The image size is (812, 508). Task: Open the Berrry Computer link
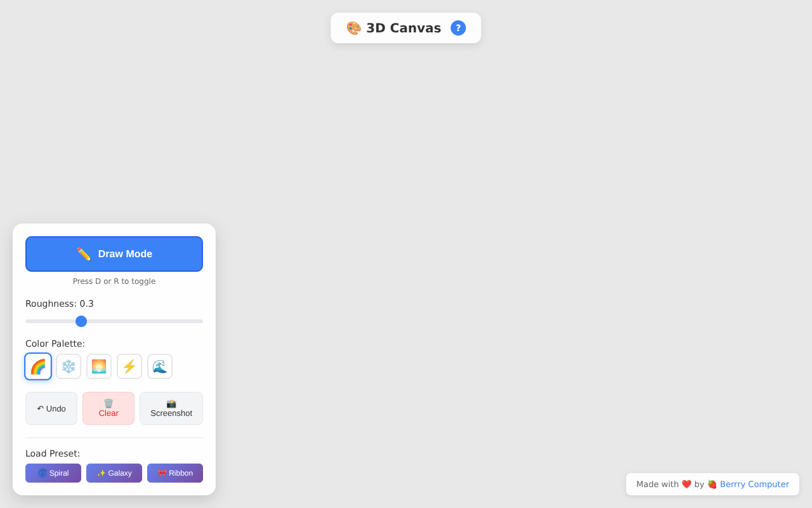coord(754,484)
